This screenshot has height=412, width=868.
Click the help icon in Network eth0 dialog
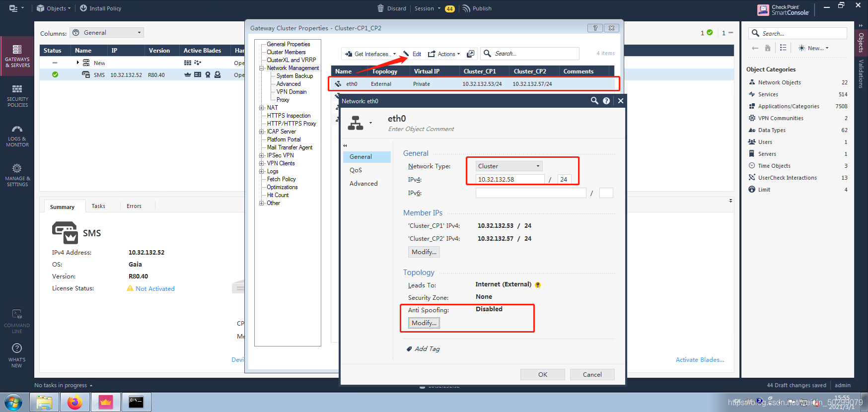[606, 101]
